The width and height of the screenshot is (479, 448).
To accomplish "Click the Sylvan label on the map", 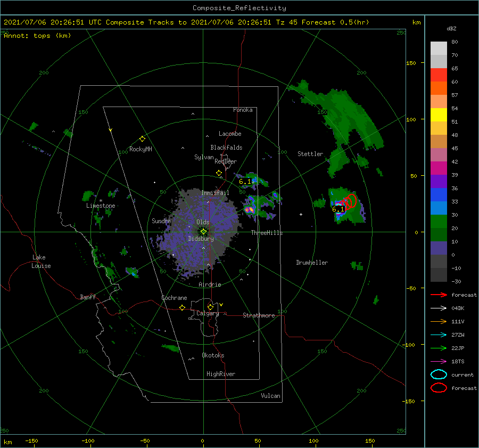I will [x=204, y=157].
